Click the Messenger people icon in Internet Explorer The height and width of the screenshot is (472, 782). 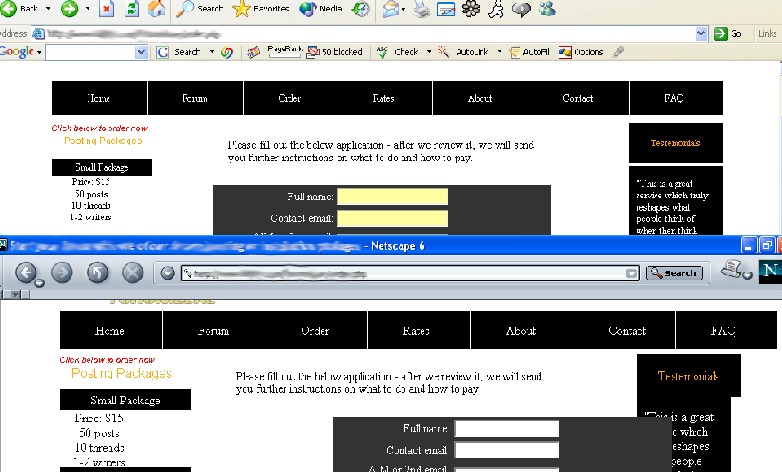[547, 8]
